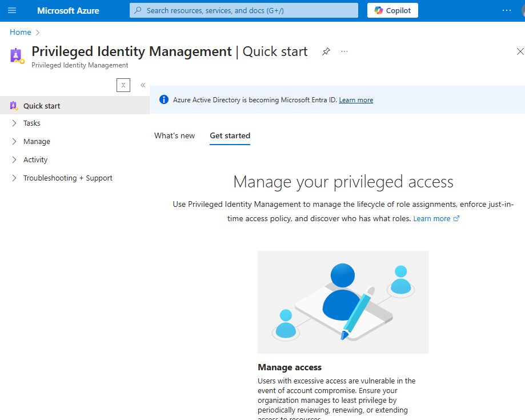
Task: Open Learn more link in Entra banner
Action: (x=356, y=100)
